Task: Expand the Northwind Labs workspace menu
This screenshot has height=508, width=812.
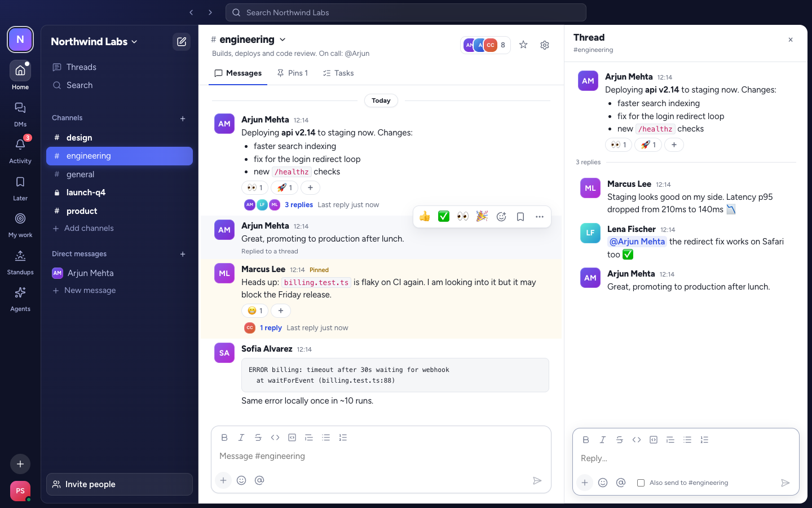Action: 94,42
